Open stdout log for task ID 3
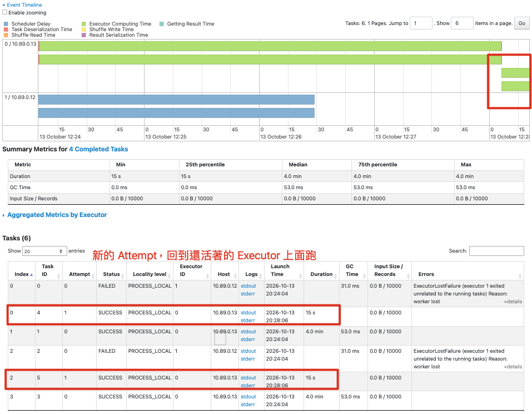 click(248, 397)
